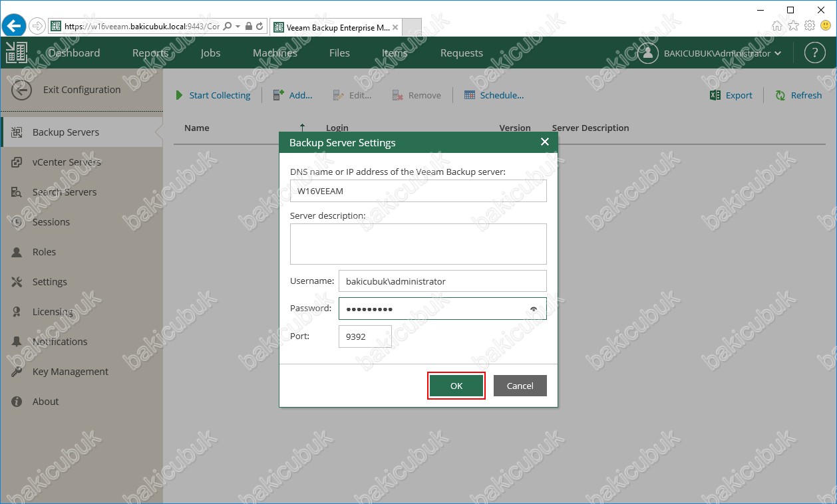837x504 pixels.
Task: Click the Backup Servers sidebar icon
Action: 17,132
